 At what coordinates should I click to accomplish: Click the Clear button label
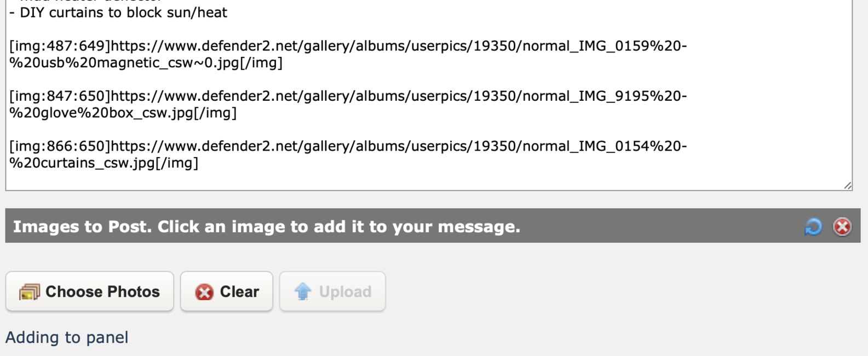pos(239,291)
